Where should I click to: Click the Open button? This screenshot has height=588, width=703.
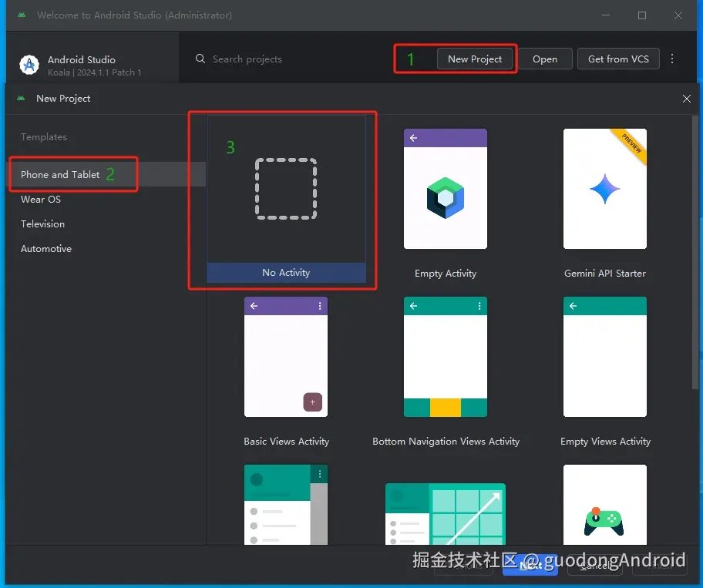[545, 59]
